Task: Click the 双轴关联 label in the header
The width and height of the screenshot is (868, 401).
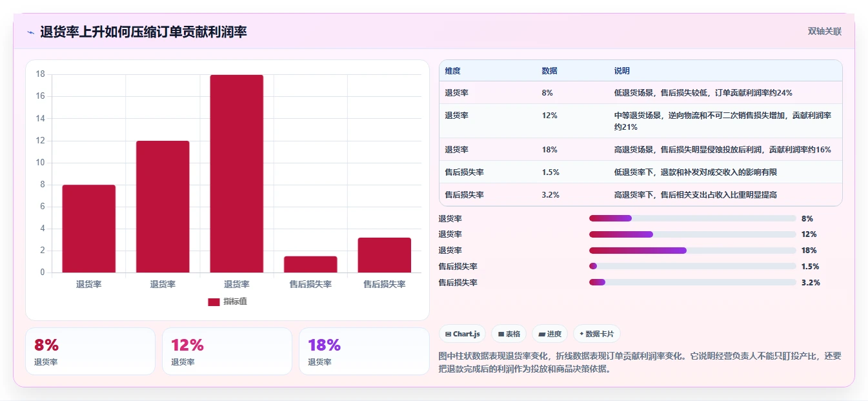Action: tap(825, 31)
